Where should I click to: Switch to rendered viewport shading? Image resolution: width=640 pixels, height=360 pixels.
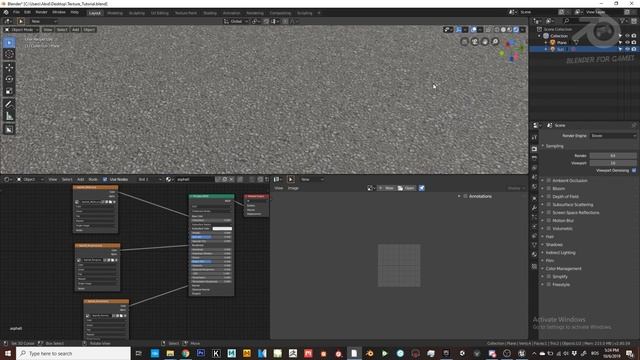516,30
